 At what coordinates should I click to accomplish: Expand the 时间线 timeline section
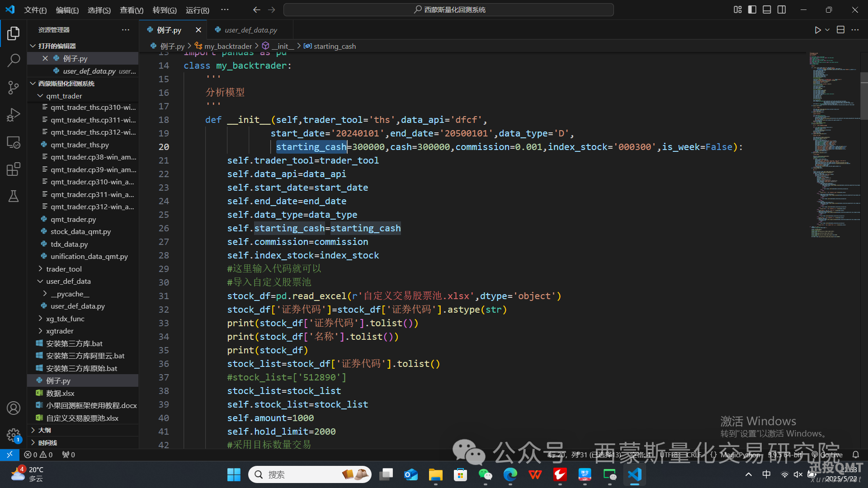[x=33, y=443]
